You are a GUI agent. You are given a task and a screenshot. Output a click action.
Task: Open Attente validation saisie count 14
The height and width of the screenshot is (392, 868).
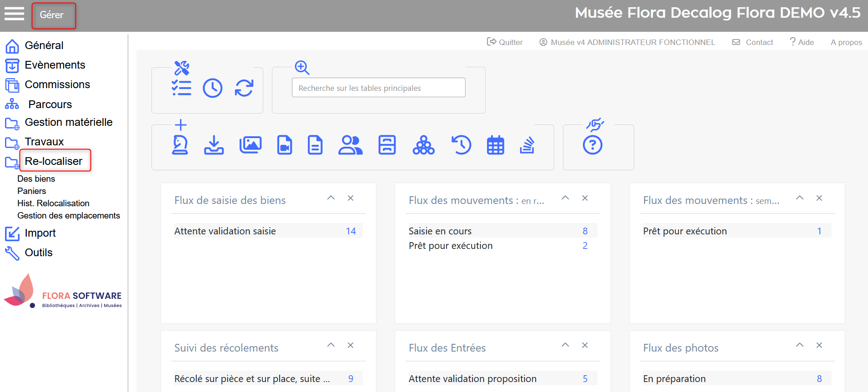point(351,231)
